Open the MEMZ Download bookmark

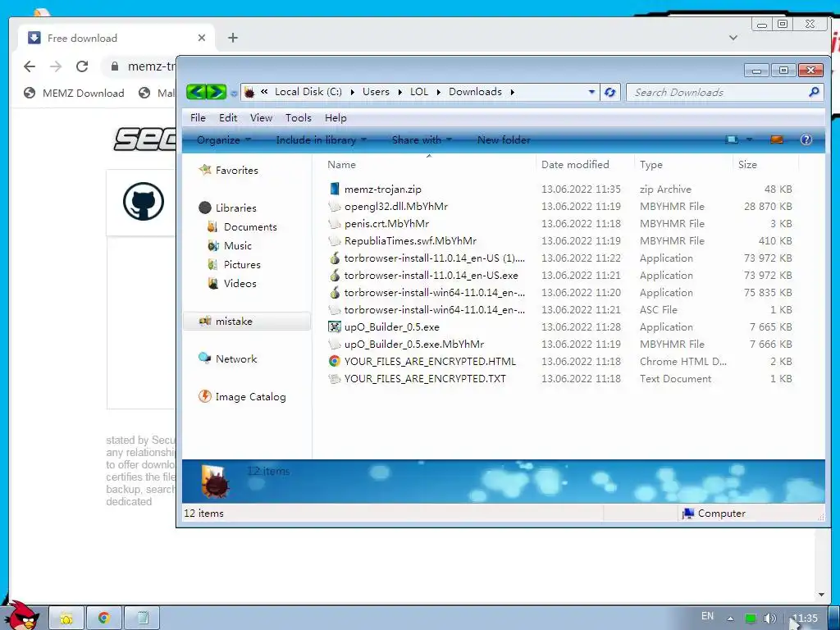coord(74,94)
